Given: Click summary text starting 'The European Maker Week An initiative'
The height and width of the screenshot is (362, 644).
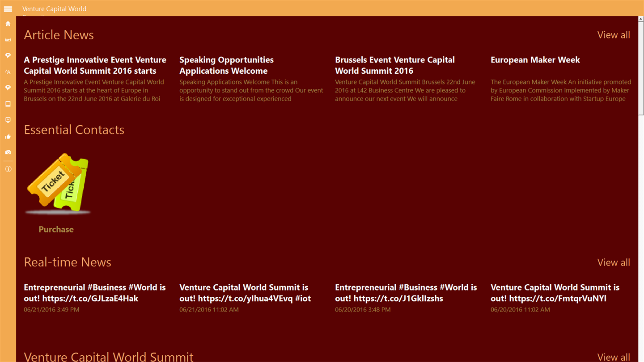Looking at the screenshot, I should pyautogui.click(x=561, y=90).
